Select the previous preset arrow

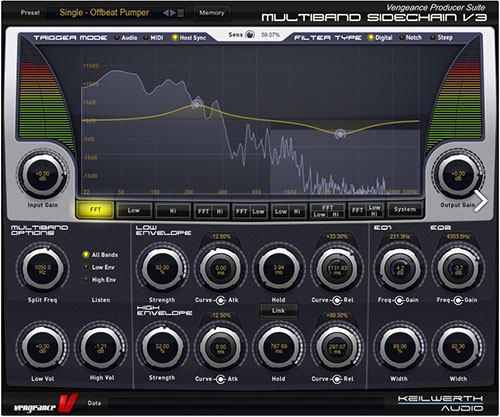click(166, 13)
